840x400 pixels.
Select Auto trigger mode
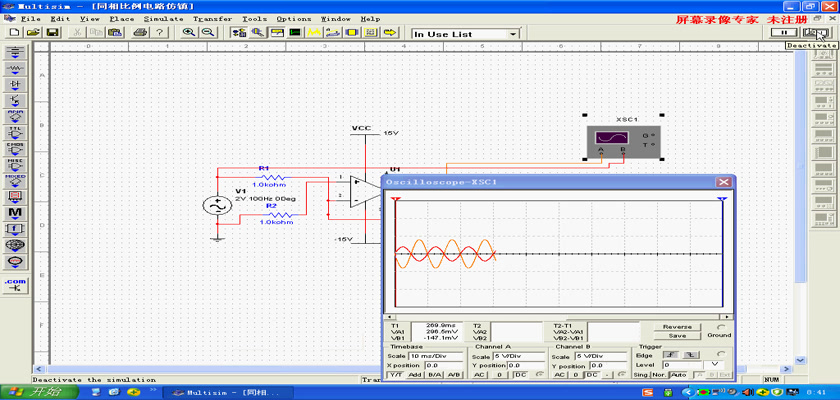(678, 375)
